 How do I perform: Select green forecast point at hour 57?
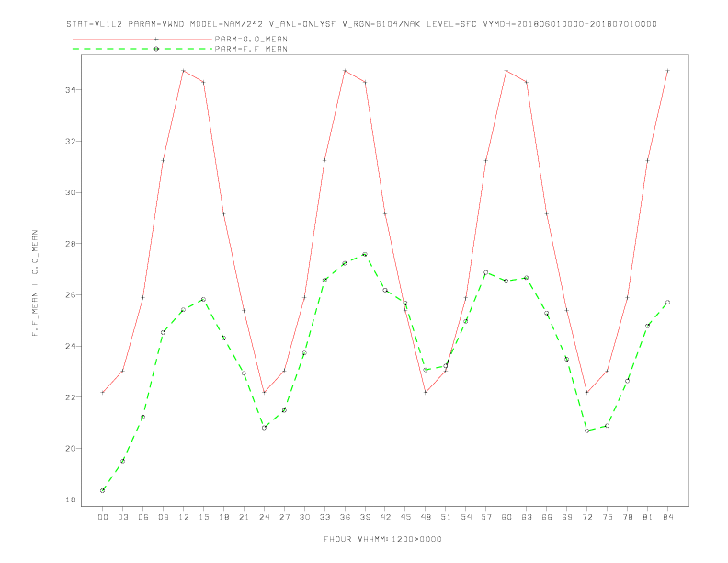486,272
